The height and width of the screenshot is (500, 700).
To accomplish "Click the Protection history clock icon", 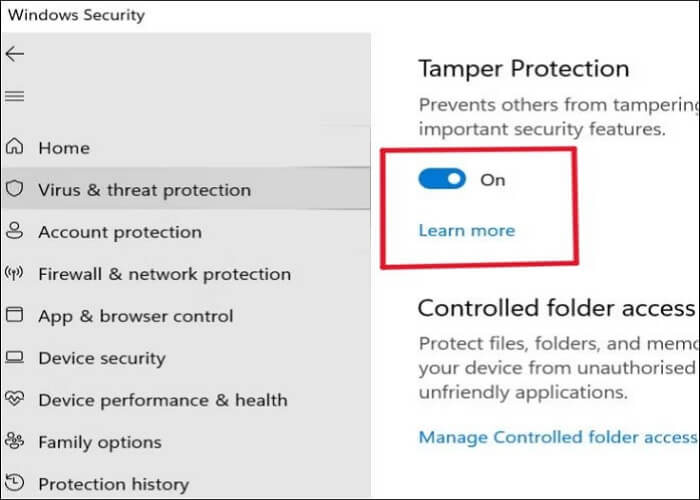I will click(15, 484).
